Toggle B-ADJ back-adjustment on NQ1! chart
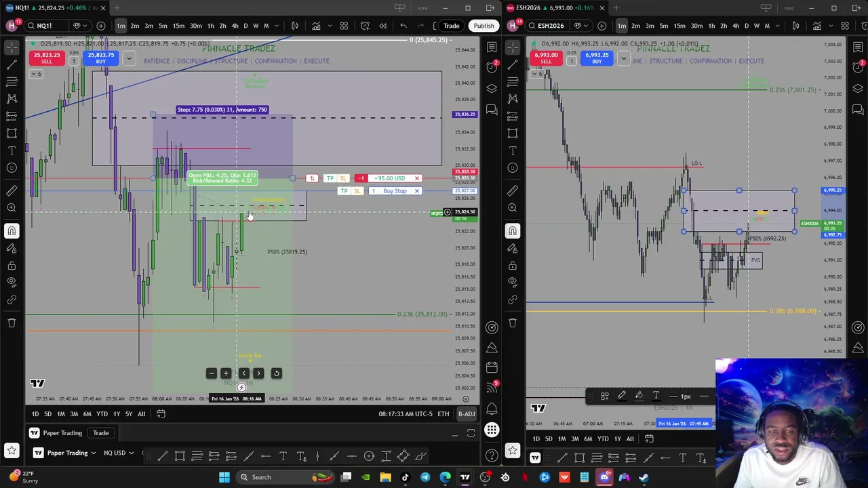This screenshot has width=868, height=488. (467, 414)
